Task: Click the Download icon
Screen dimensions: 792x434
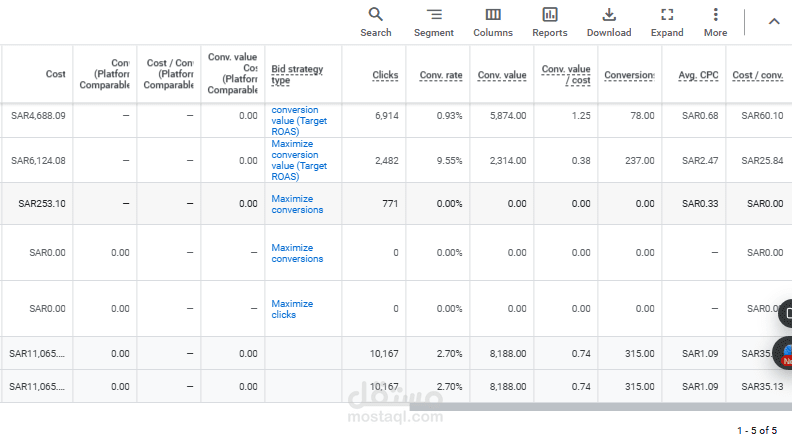Action: [x=609, y=15]
